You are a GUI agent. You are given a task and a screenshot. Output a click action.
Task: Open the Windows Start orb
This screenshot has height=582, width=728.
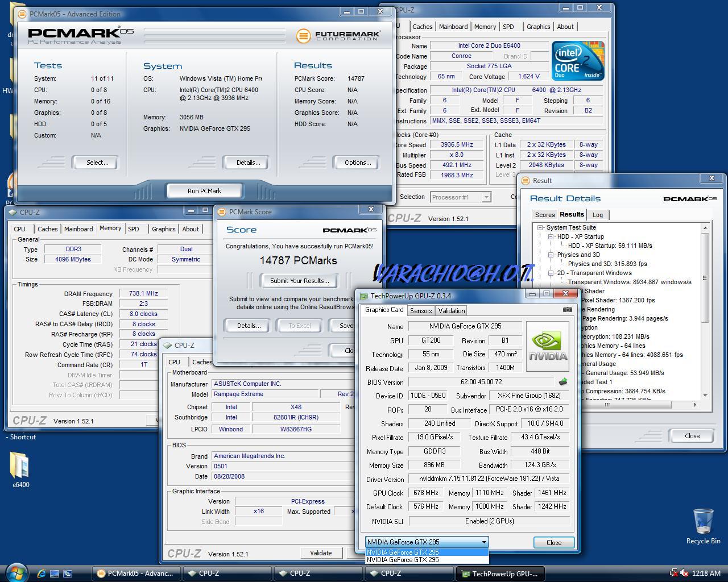[x=16, y=573]
